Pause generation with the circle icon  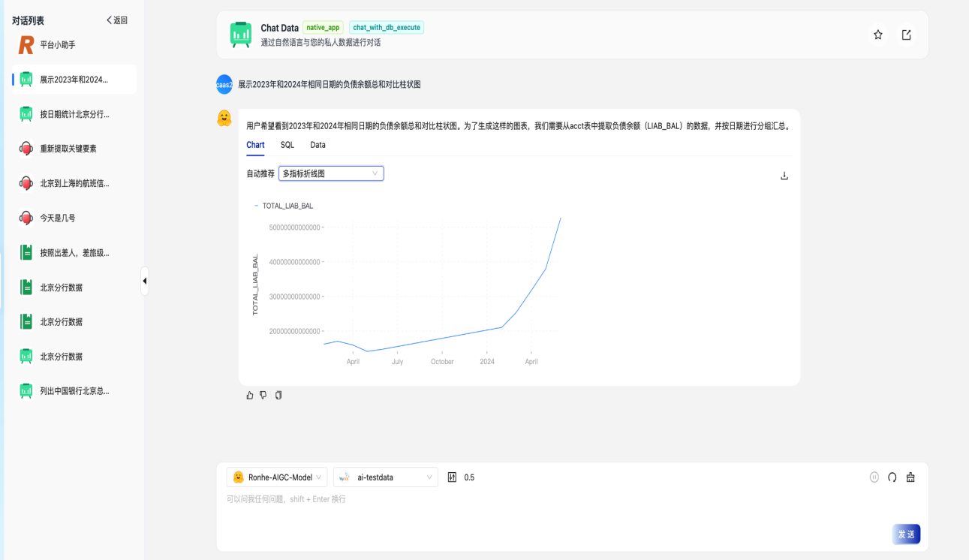874,477
